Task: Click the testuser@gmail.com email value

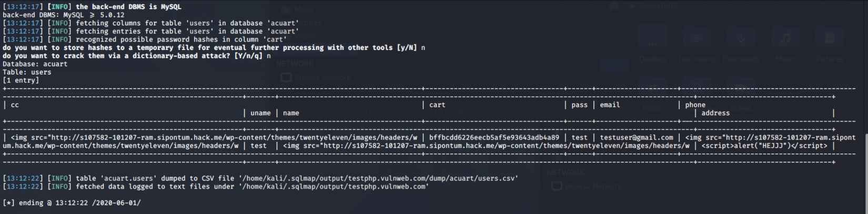Action: [637, 138]
